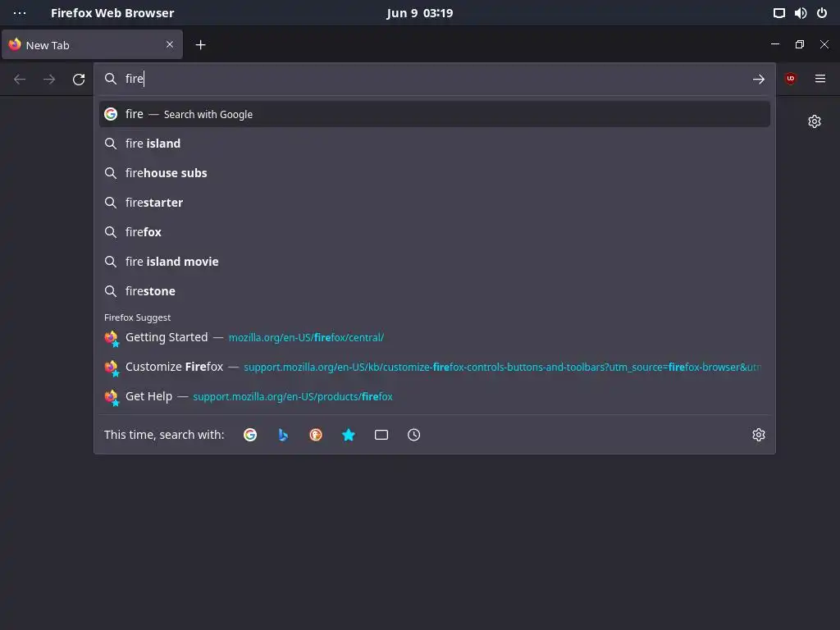Open Getting Started mozilla.org bookmark
The height and width of the screenshot is (630, 840).
435,337
